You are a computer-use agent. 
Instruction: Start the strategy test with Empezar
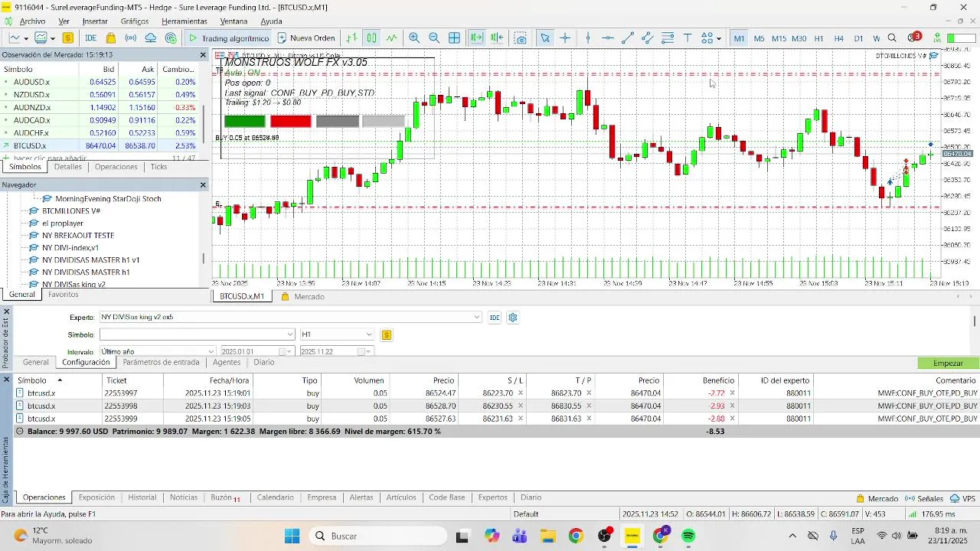point(948,364)
